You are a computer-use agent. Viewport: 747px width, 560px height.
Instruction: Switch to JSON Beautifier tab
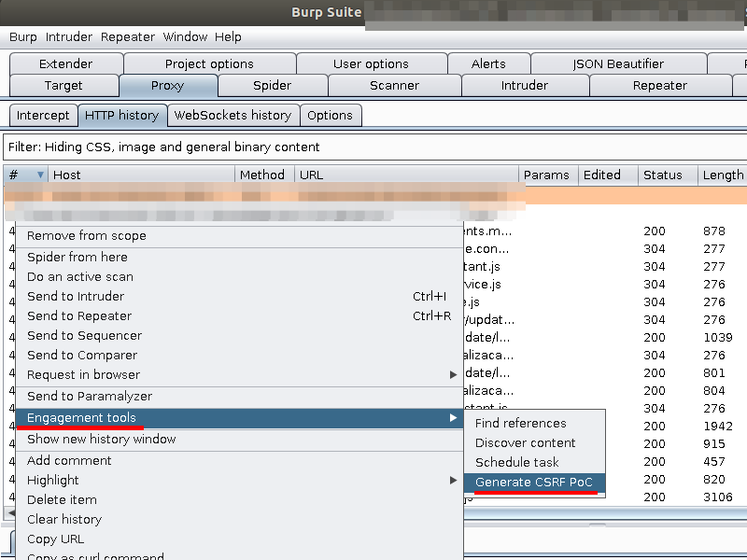618,64
